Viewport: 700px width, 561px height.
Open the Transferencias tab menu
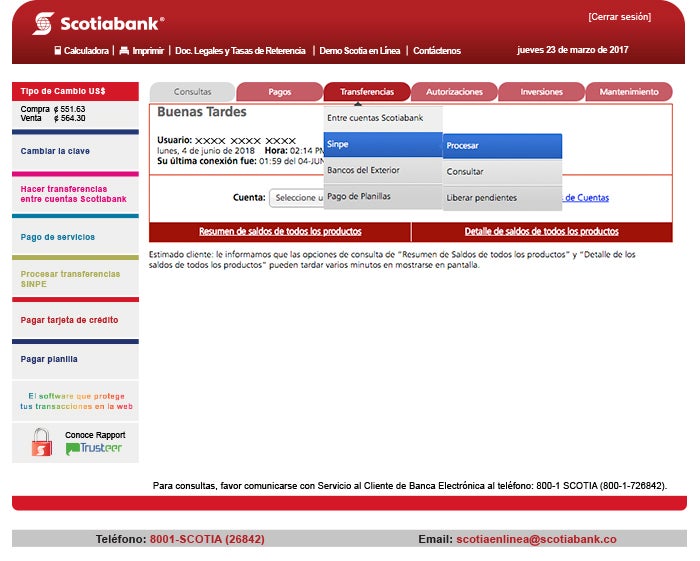click(367, 92)
